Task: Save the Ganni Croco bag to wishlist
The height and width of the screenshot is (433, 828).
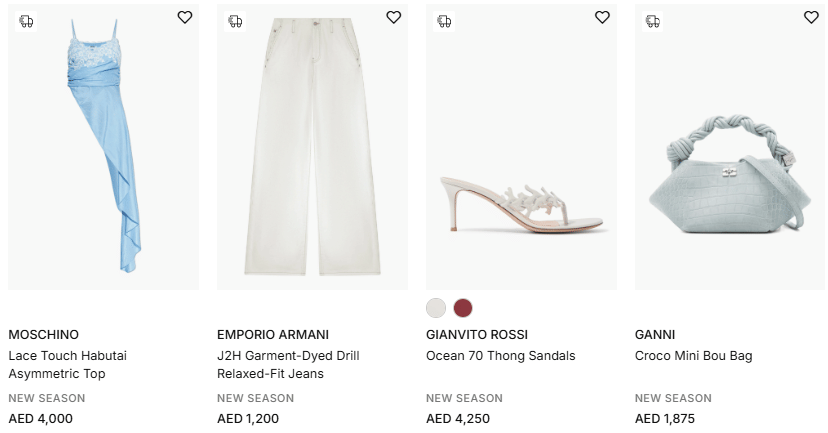Action: 811,17
